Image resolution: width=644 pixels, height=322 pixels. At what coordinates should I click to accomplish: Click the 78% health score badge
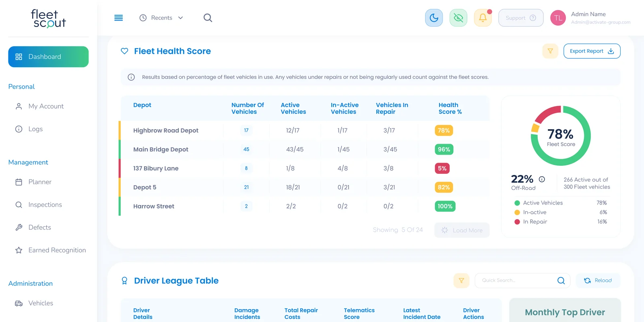tap(444, 130)
